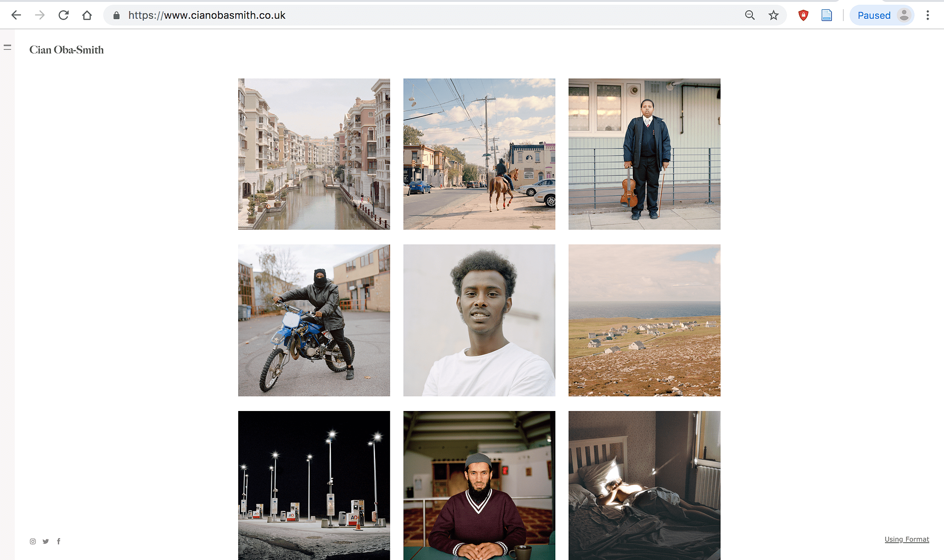Open the Instagram profile icon
944x560 pixels.
33,541
